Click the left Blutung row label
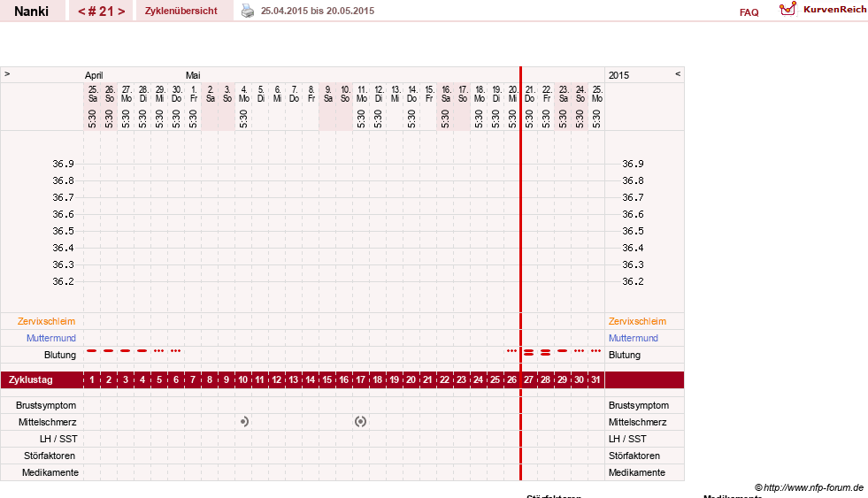Screen dimensions: 868x498 pyautogui.click(x=60, y=356)
